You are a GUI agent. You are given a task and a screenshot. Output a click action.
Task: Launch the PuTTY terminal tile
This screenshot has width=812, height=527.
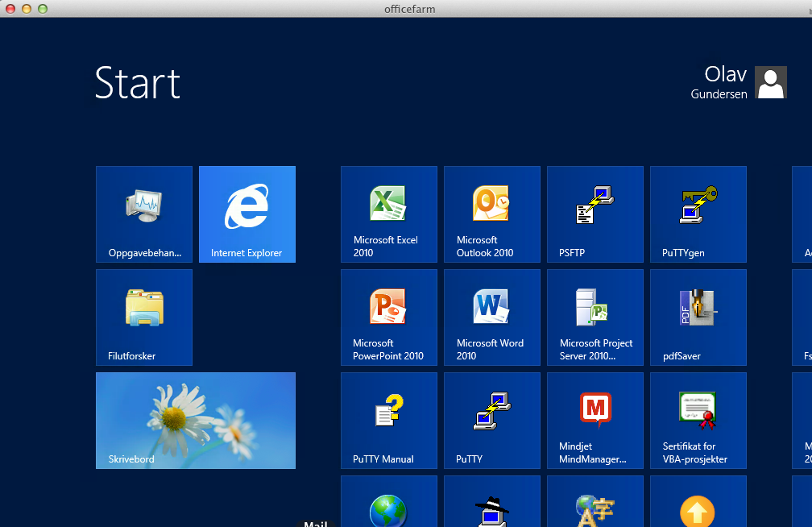[492, 421]
